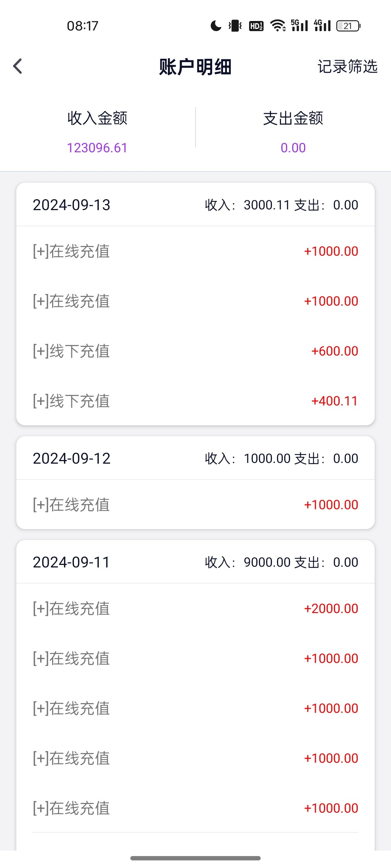
Task: Tap the Wi-Fi status icon
Action: (278, 26)
